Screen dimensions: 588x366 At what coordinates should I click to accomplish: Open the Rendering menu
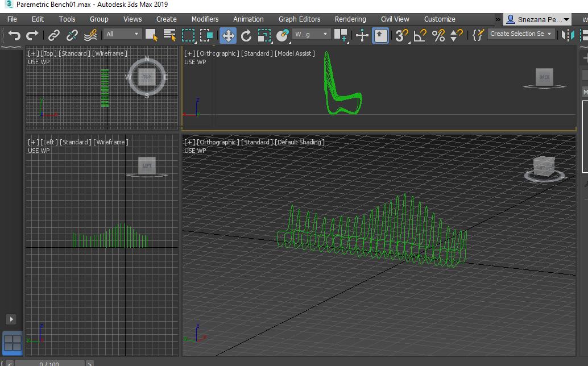coord(350,19)
